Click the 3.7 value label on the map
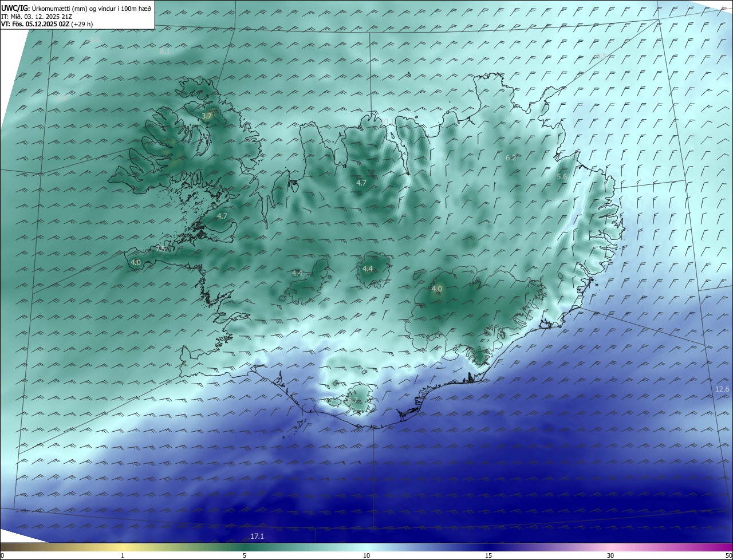This screenshot has width=733, height=560. 207,116
